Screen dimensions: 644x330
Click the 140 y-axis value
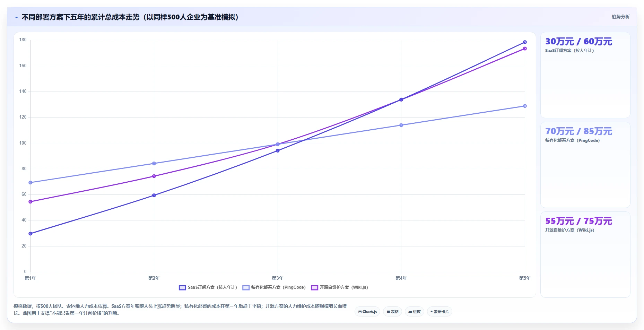tap(23, 92)
